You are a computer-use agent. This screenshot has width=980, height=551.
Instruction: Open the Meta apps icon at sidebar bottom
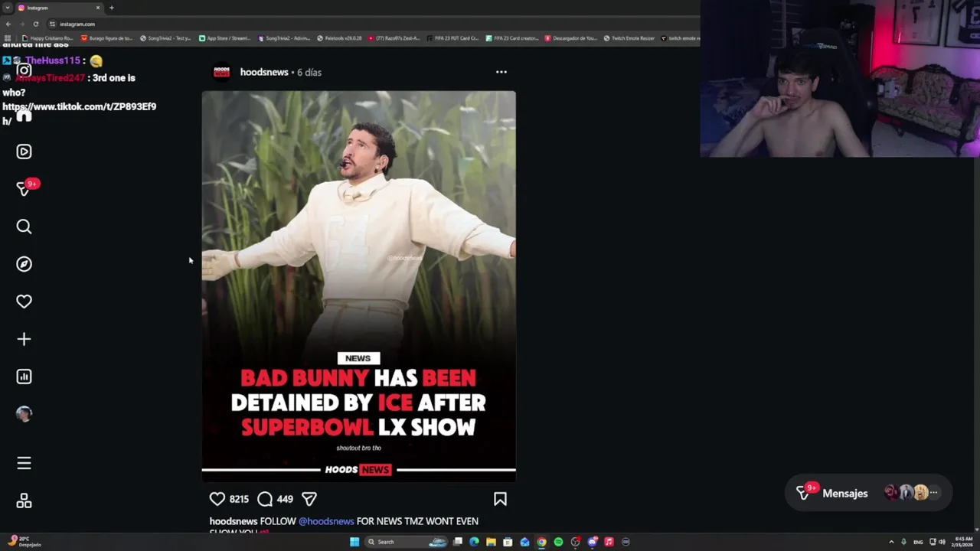pos(24,500)
